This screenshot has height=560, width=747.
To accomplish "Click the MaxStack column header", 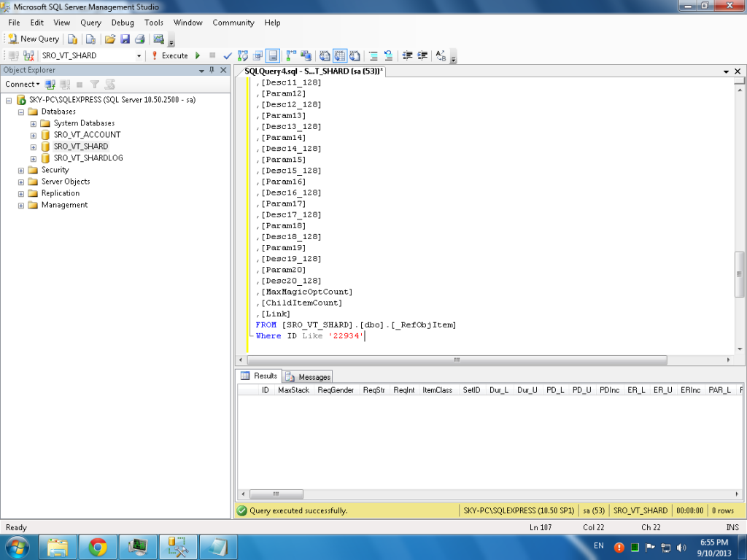I will click(293, 390).
